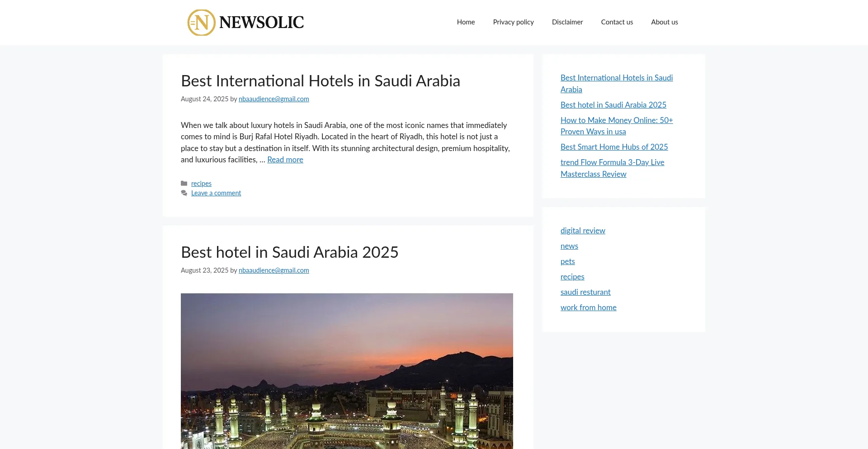
Task: Click the August 24, 2025 date text
Action: pos(204,99)
